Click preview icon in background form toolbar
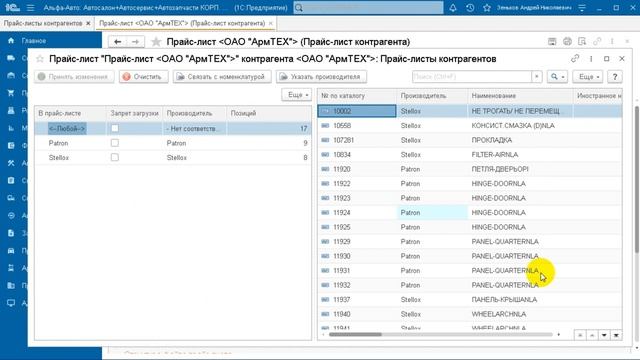Screen dimensions: 640x360 coord(582,41)
